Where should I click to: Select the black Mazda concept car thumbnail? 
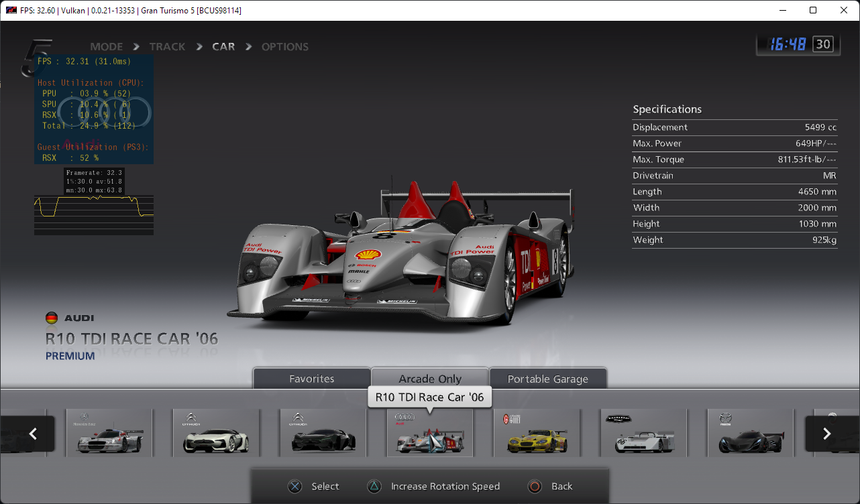(751, 433)
